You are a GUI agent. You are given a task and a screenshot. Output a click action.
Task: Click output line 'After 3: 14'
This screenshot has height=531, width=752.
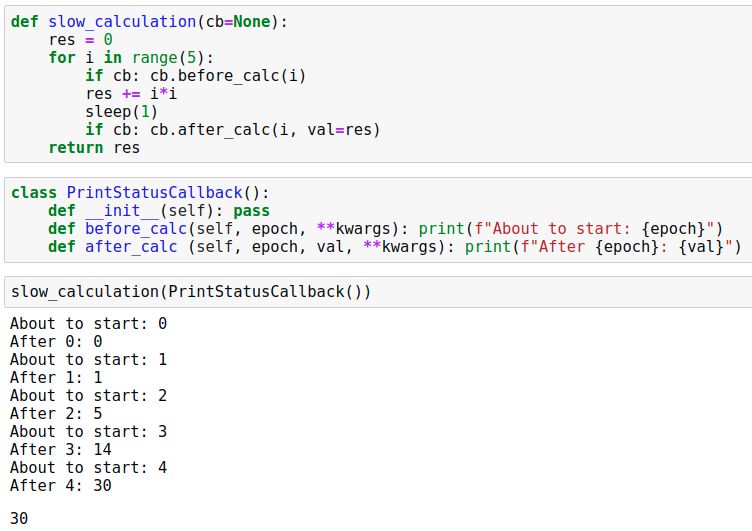tap(60, 449)
